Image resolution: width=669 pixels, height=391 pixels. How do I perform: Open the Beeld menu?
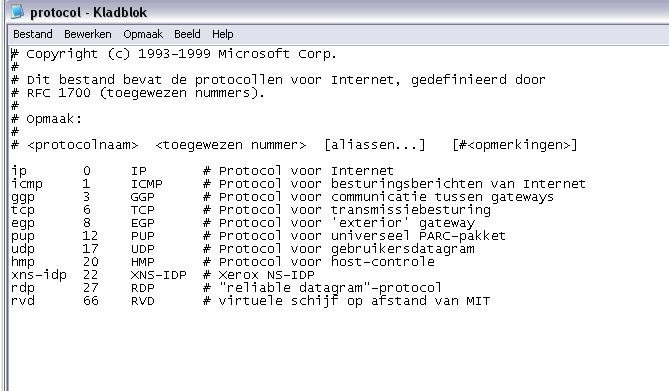pos(187,34)
